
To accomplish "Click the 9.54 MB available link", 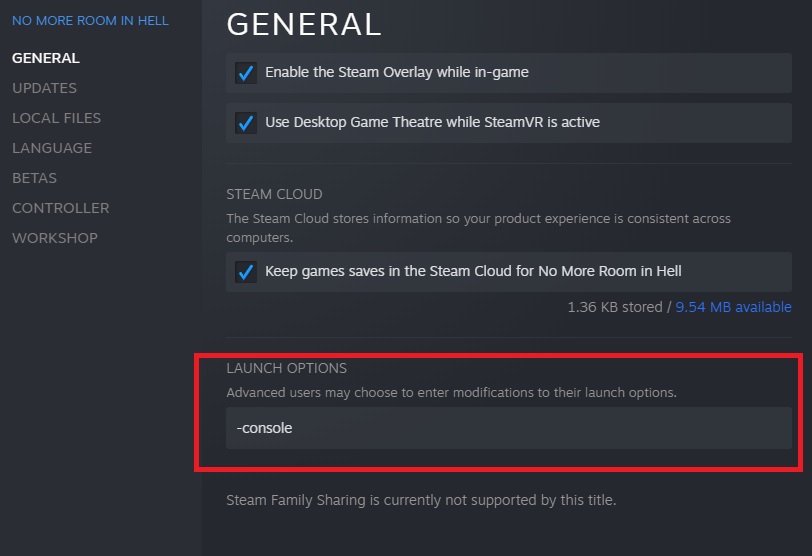I will pos(733,307).
